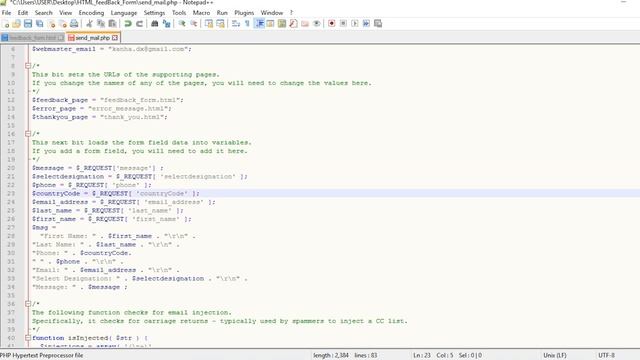Collapse the comment block starting at line 8

28,66
